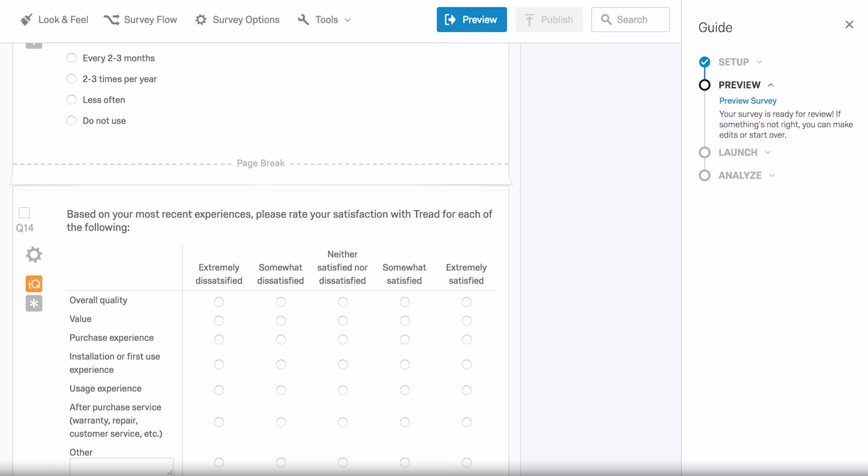
Task: Select the 'Less often' radio option
Action: point(72,100)
